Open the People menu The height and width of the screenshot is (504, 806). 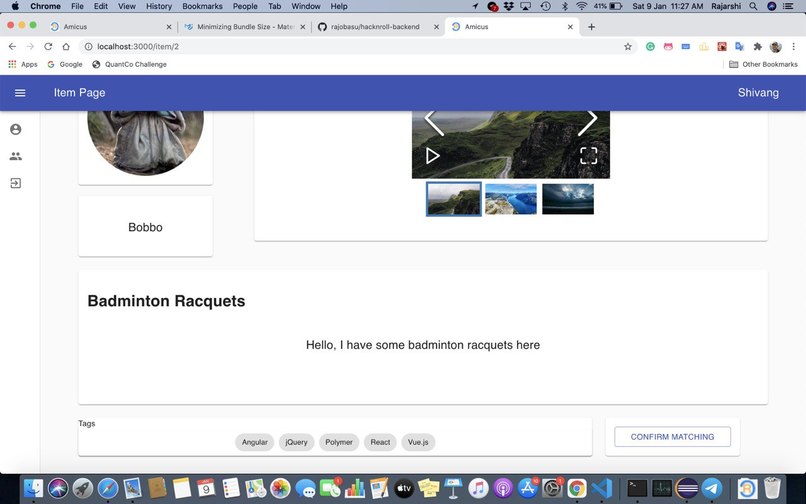pyautogui.click(x=245, y=6)
